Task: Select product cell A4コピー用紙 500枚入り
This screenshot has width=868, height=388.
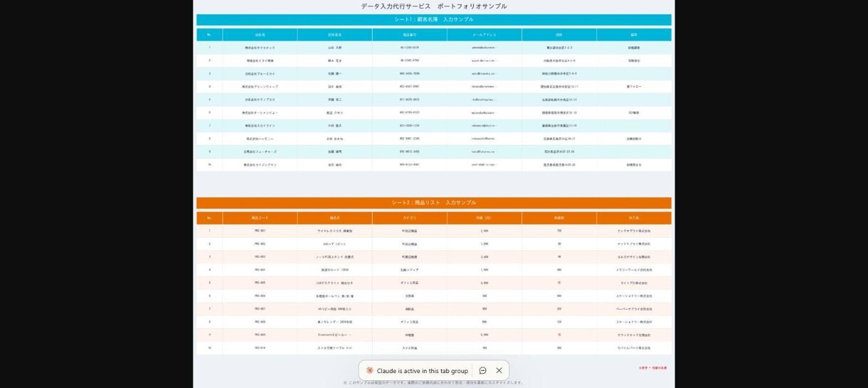Action: click(334, 308)
